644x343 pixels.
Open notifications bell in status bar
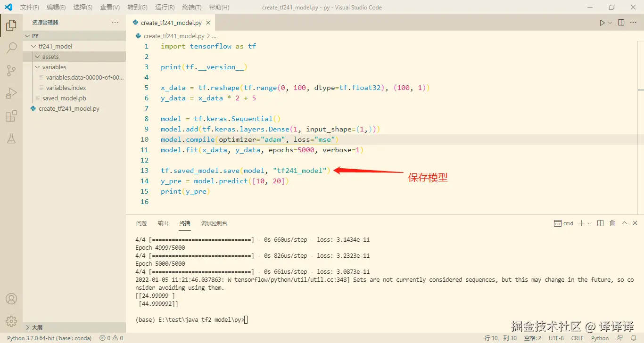click(634, 338)
